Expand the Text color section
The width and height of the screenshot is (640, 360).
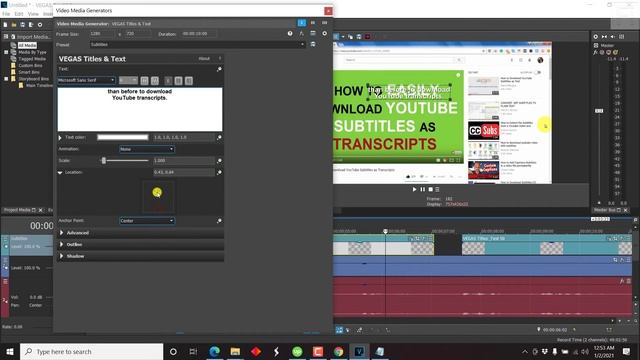click(60, 138)
